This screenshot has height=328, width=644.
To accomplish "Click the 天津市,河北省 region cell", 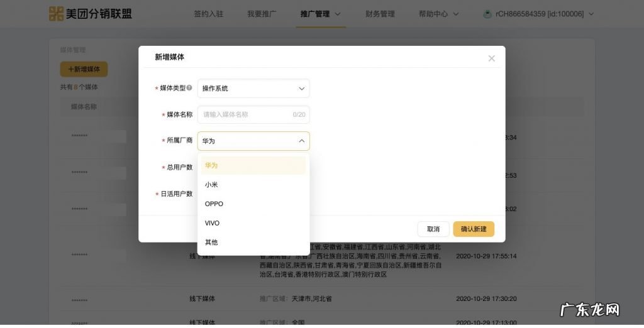I will click(312, 299).
